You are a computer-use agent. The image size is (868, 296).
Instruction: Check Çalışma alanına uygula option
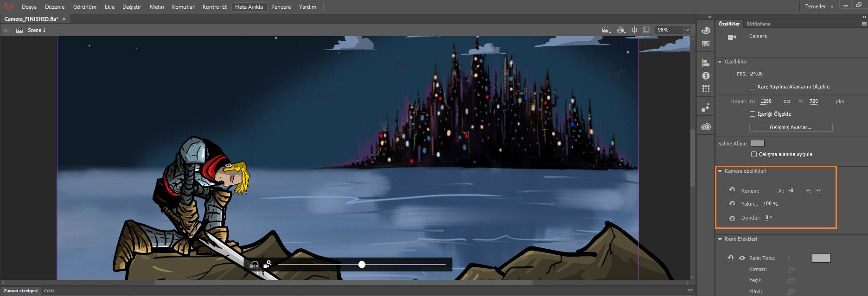tap(754, 154)
